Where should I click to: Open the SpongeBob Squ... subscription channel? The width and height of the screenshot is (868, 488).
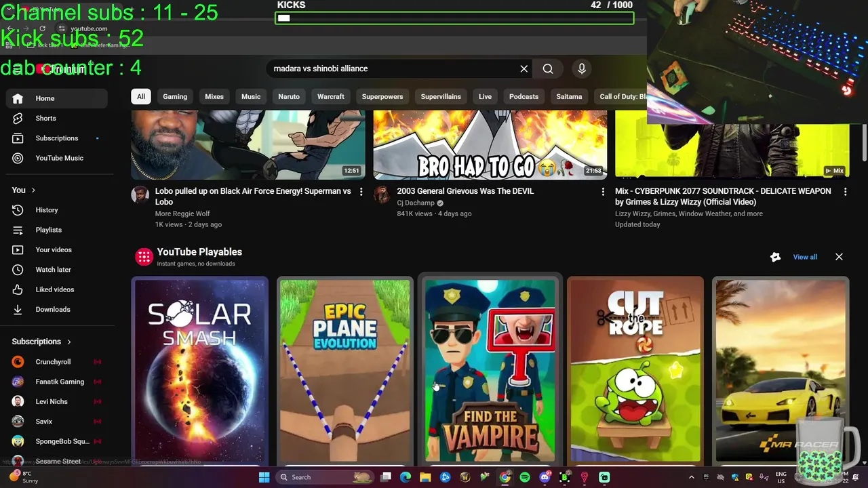pyautogui.click(x=57, y=441)
